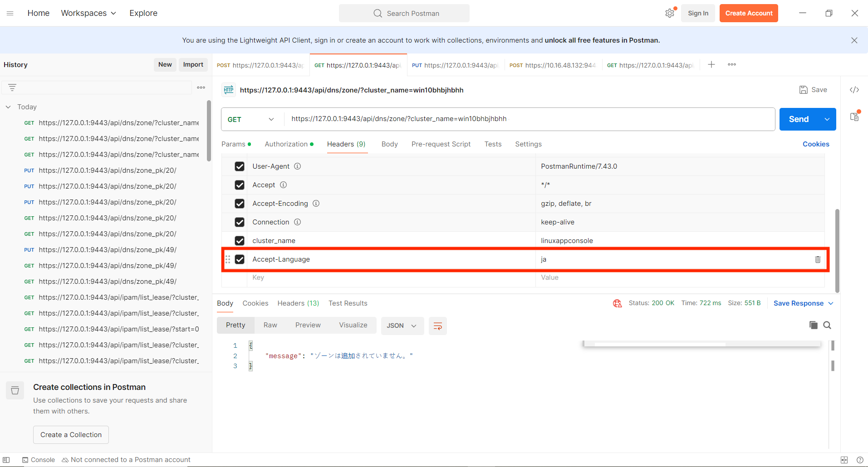
Task: Collapse the Today history group
Action: 8,107
